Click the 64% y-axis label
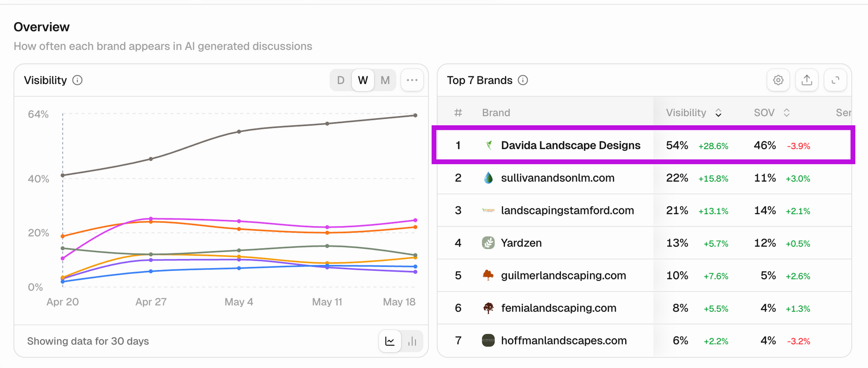This screenshot has width=868, height=368. click(38, 114)
